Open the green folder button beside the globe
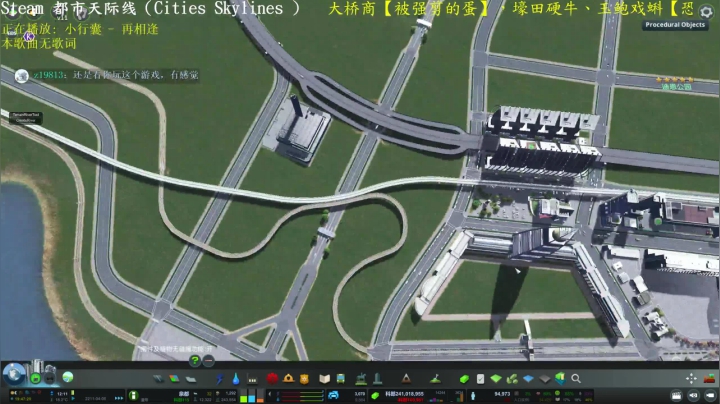Viewport: 720px width, 404px height. coord(36,379)
